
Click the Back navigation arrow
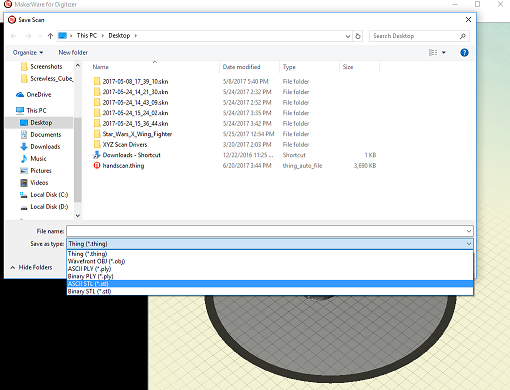pos(14,36)
